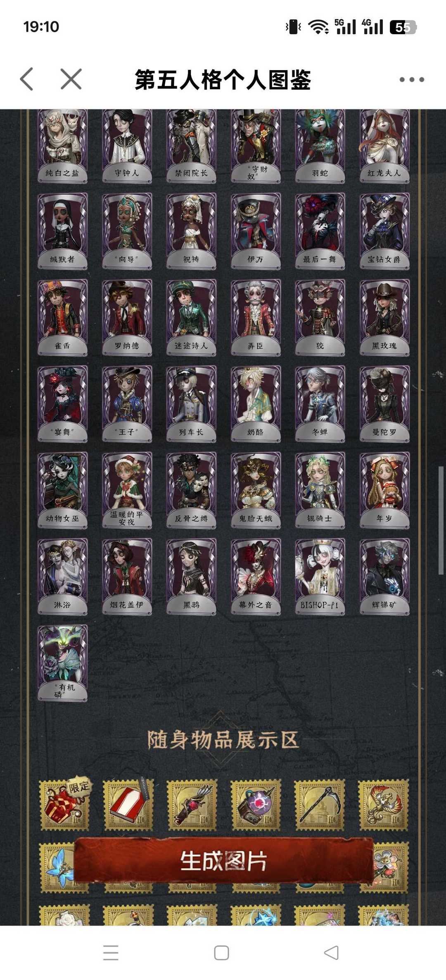Select the purple orb camera stamp
Image resolution: width=446 pixels, height=980 pixels.
pos(256,805)
